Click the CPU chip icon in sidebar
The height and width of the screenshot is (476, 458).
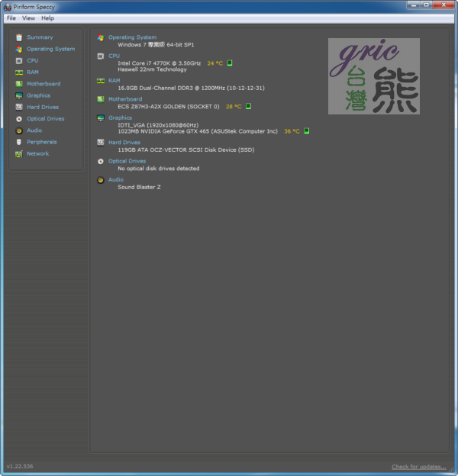(x=19, y=61)
